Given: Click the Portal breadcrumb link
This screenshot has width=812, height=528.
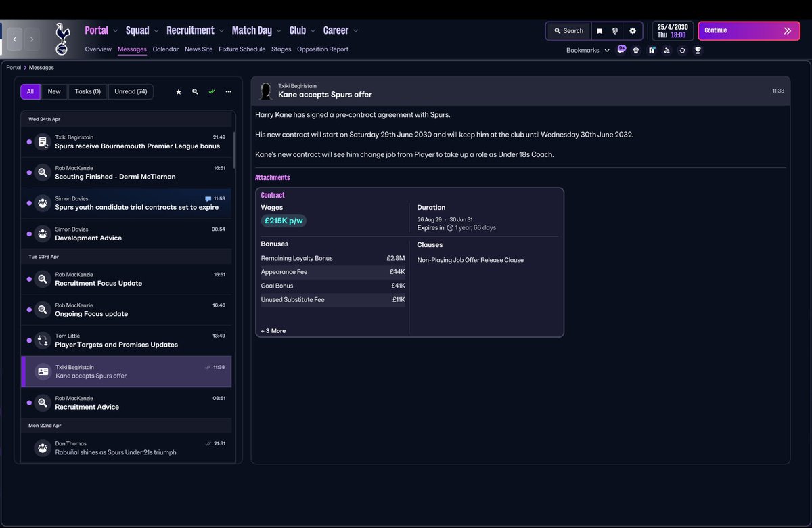Looking at the screenshot, I should 14,68.
